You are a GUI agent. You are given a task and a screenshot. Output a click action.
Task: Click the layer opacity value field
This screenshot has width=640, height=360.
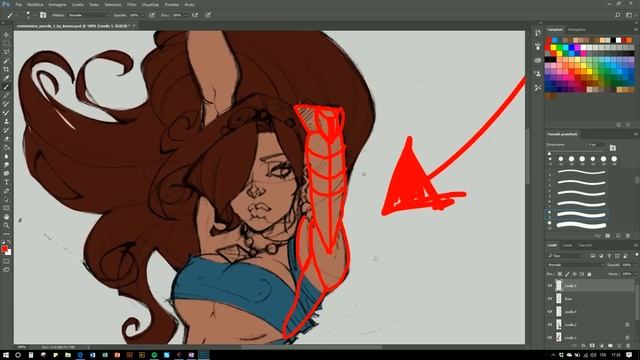[627, 265]
